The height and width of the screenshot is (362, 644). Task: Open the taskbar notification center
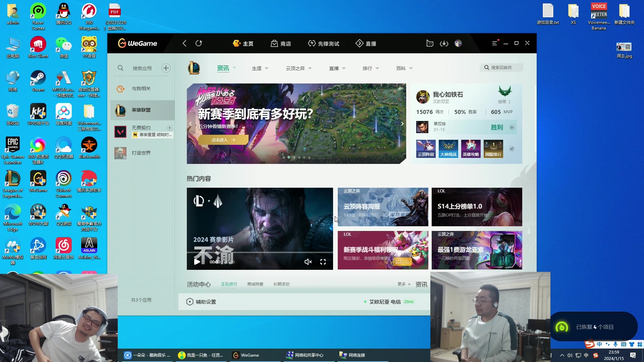633,355
